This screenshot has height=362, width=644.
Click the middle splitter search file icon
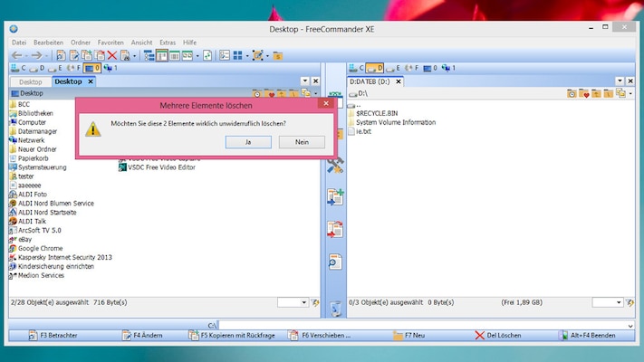(x=335, y=262)
